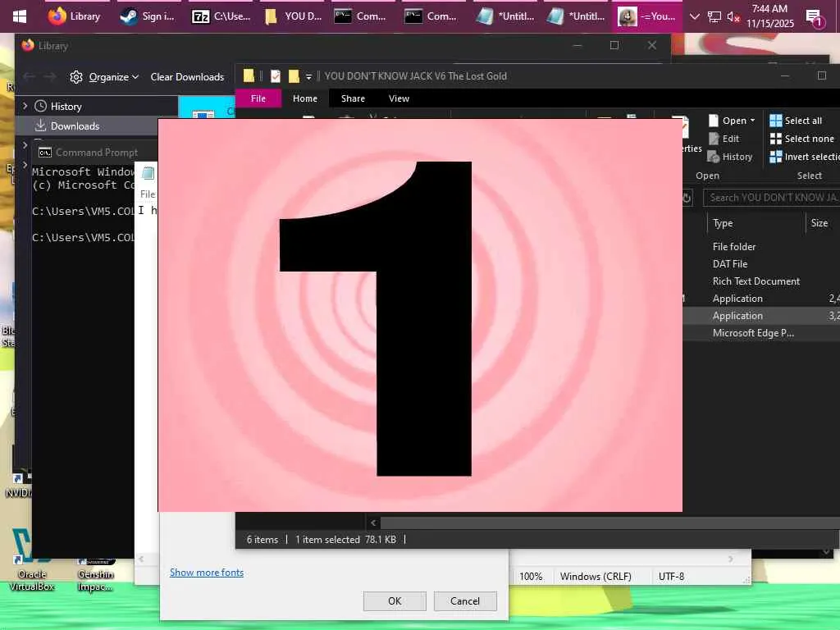The image size is (840, 630).
Task: Click Invert selection in Explorer ribbon
Action: tap(804, 157)
